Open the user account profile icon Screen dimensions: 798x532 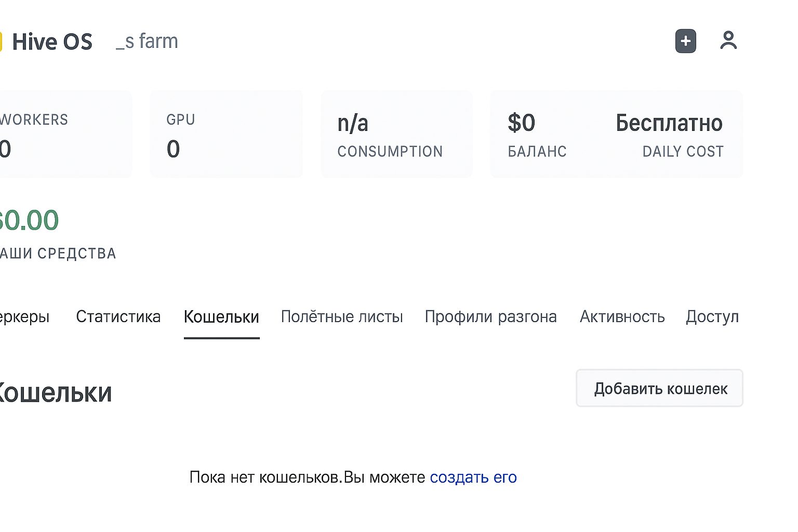(x=728, y=41)
